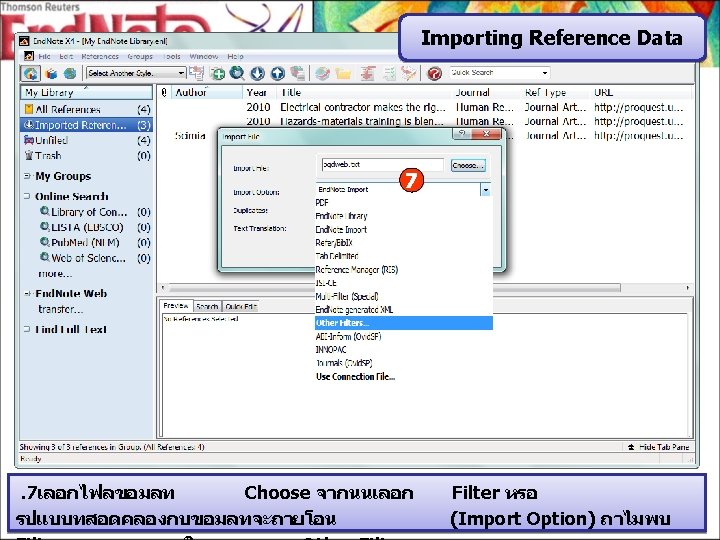Open the Select Another Style dropdown
This screenshot has width=720, height=540.
pos(136,73)
